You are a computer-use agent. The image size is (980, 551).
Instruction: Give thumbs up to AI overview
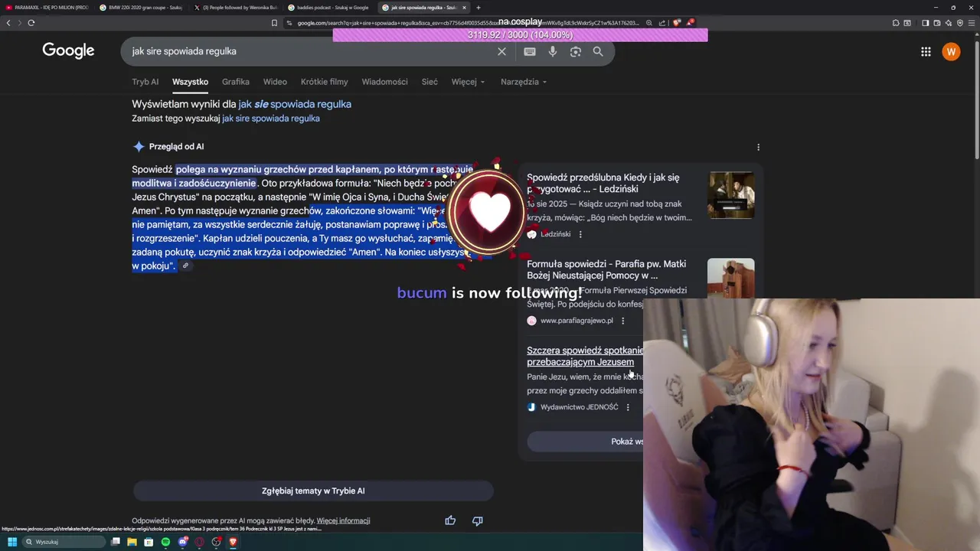tap(450, 520)
